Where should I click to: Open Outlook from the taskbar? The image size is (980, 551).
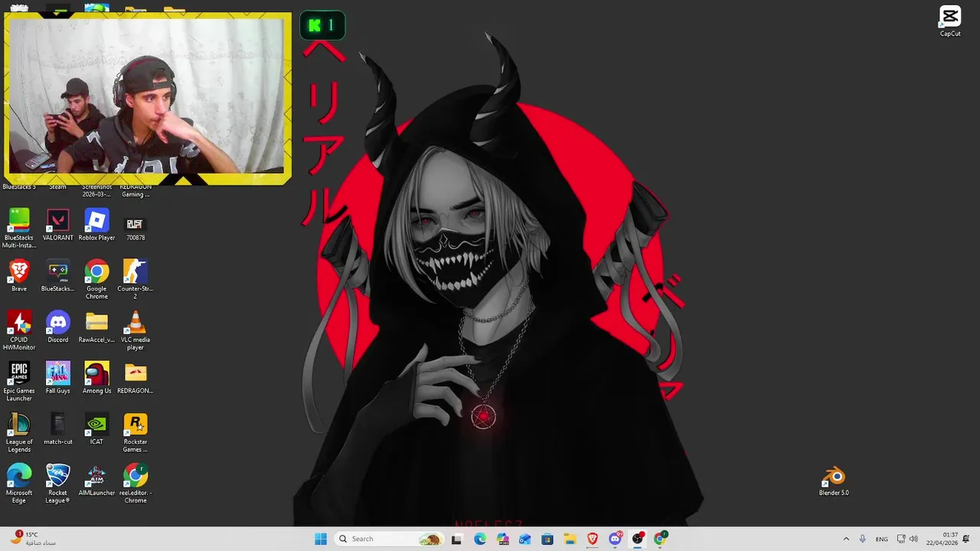[524, 539]
